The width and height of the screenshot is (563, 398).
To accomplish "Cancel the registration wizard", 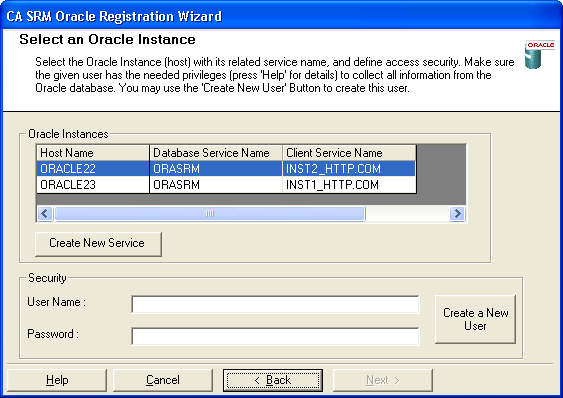I will (163, 380).
